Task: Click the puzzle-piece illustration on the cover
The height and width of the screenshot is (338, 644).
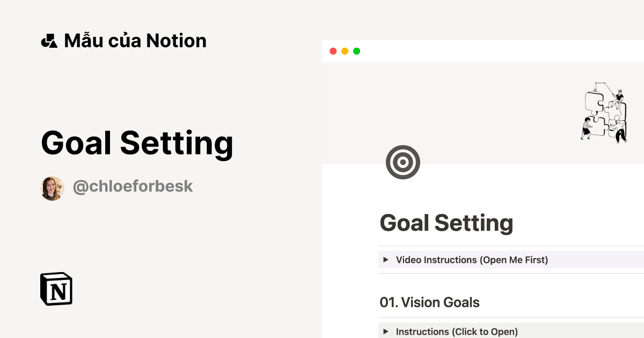Action: tap(605, 112)
